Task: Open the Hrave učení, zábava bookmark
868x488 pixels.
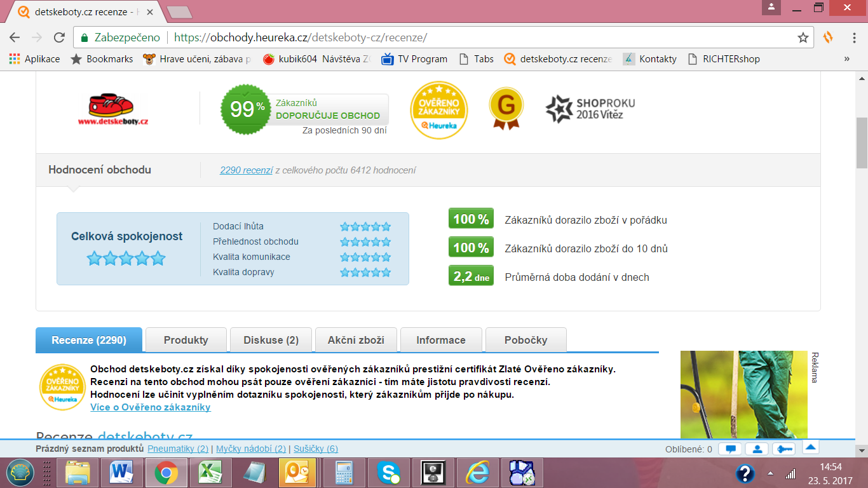Action: pos(198,59)
